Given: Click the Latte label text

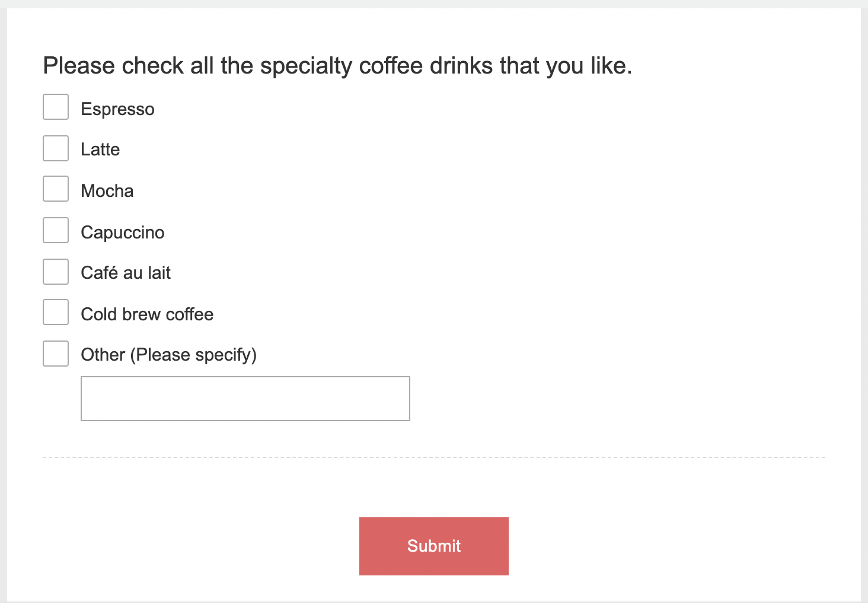Looking at the screenshot, I should click(100, 149).
